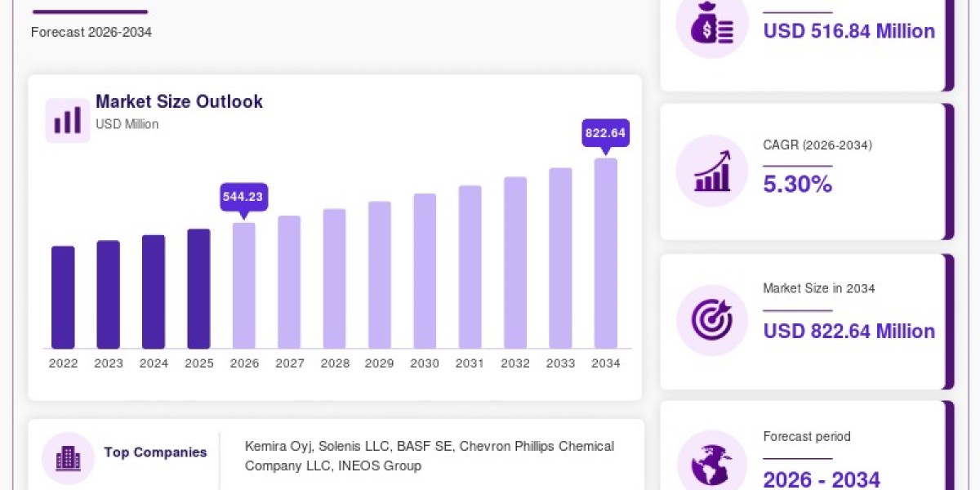Click the Forecast 2026-2034 text
980x490 pixels.
[91, 32]
